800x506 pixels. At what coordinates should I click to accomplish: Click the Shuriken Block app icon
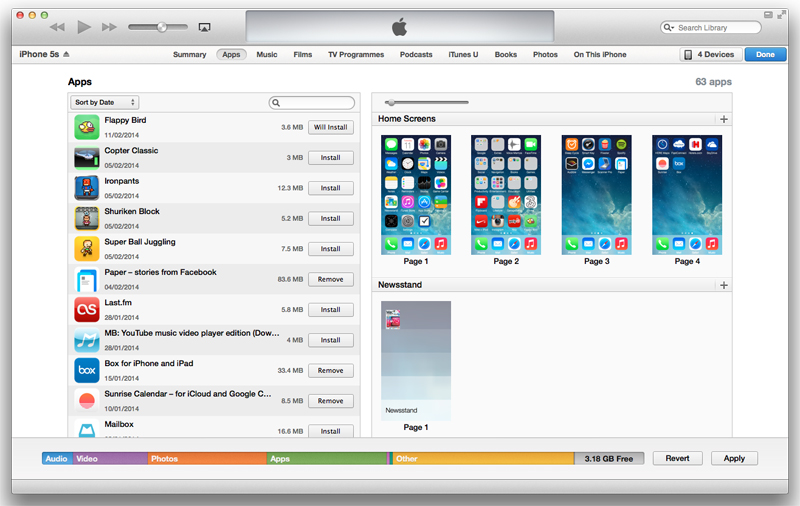(x=87, y=218)
